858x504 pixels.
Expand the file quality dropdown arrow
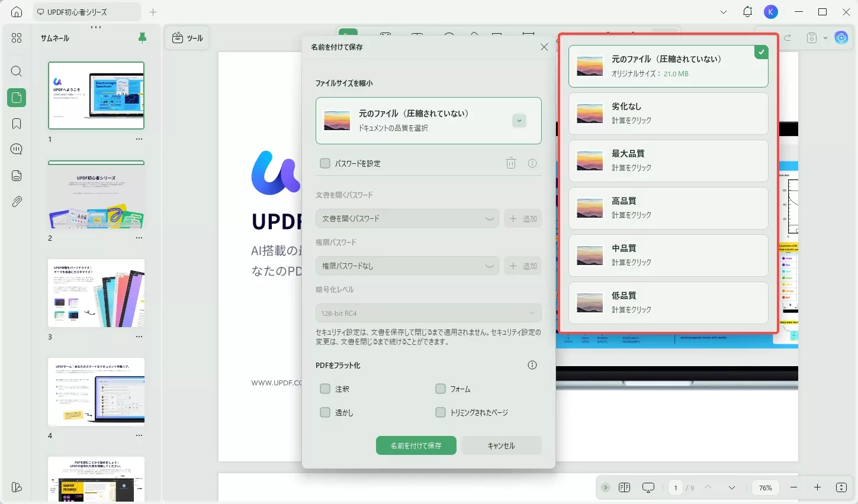(x=519, y=121)
